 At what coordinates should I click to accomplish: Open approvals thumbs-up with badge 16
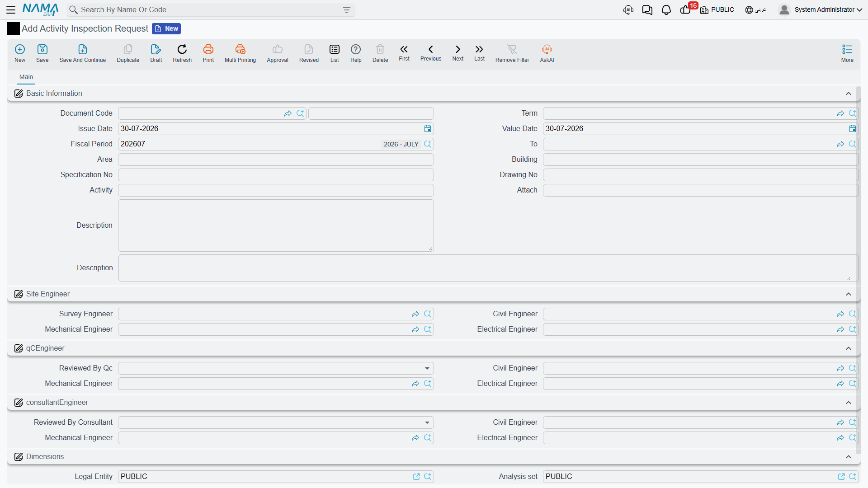tap(686, 9)
